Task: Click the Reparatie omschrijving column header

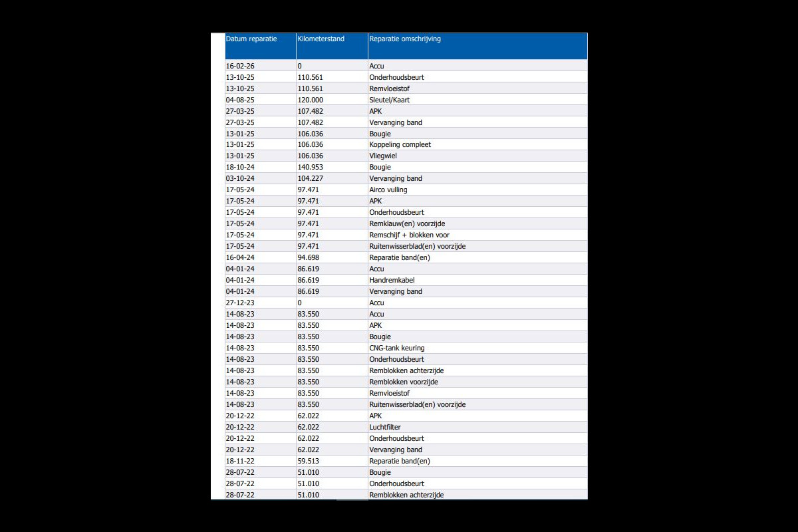Action: (x=405, y=39)
